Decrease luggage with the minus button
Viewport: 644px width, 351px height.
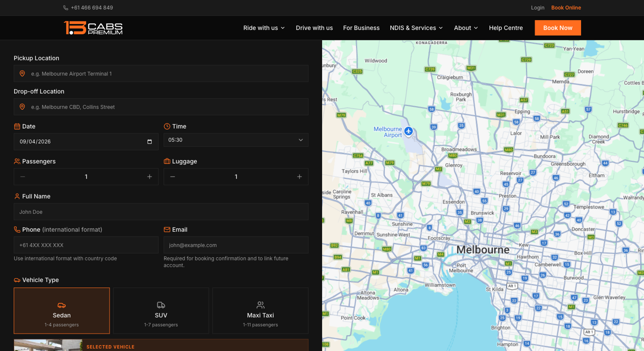click(172, 177)
